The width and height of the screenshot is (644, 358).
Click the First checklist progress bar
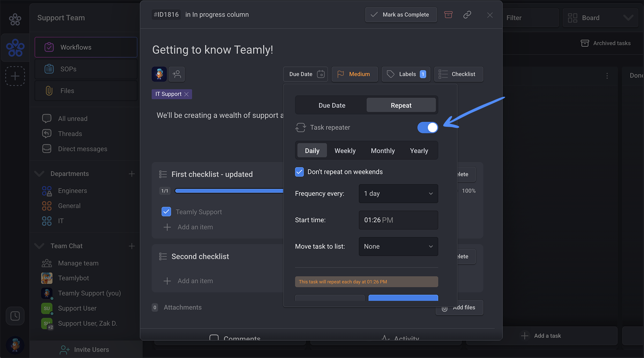click(x=229, y=191)
